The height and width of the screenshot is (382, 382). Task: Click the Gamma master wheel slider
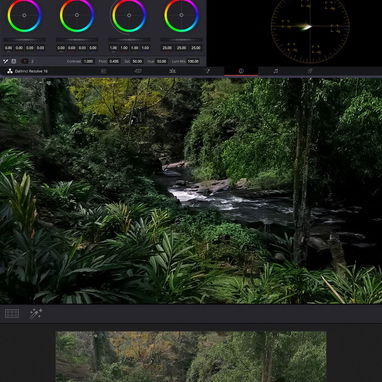[77, 40]
